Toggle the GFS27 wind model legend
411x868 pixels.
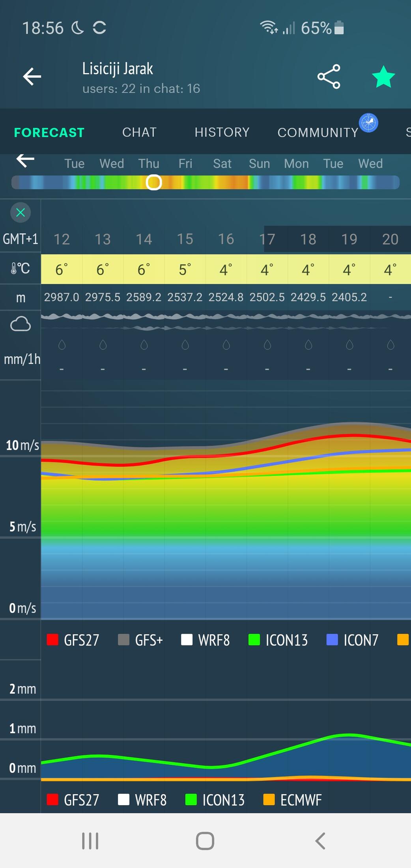coord(73,640)
